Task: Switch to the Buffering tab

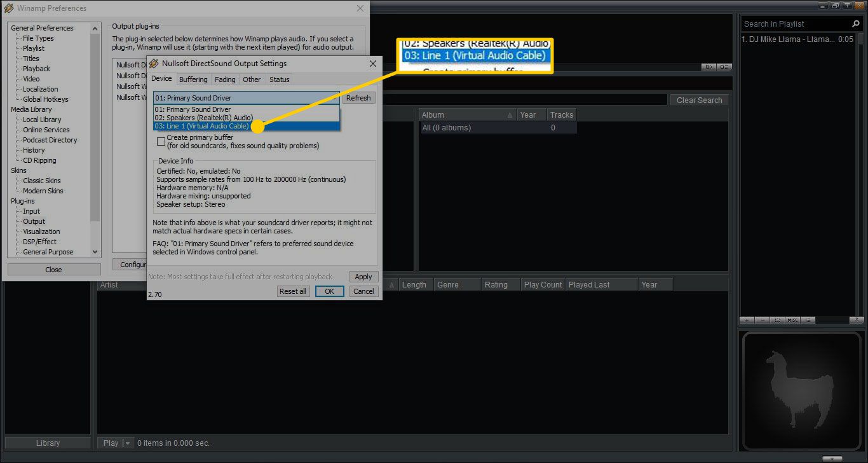Action: pos(193,79)
